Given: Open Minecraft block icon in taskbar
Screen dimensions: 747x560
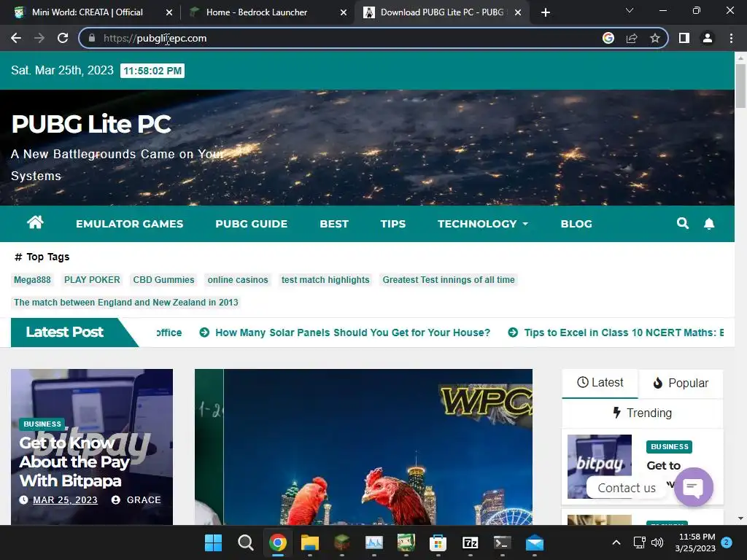Looking at the screenshot, I should 341,542.
